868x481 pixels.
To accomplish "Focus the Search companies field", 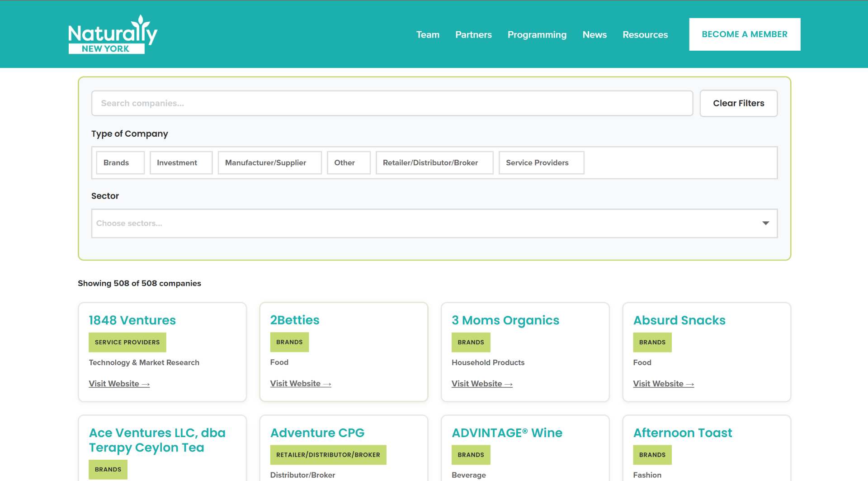I will pos(392,103).
